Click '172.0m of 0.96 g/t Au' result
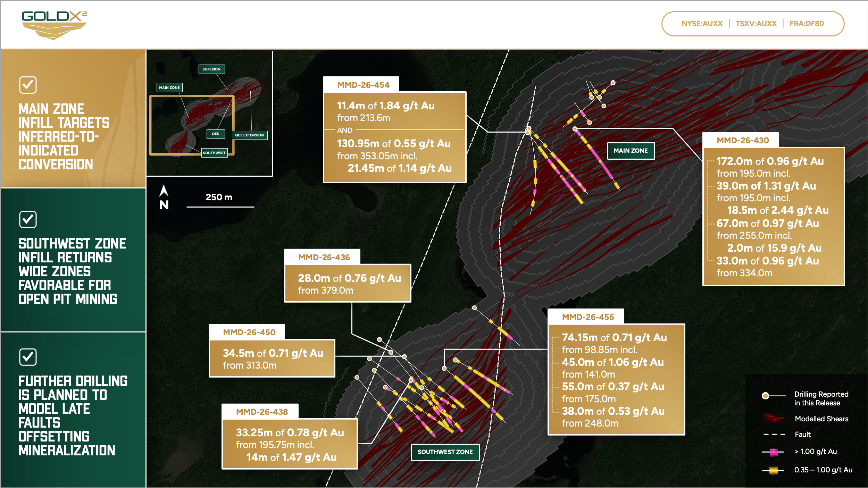 770,161
